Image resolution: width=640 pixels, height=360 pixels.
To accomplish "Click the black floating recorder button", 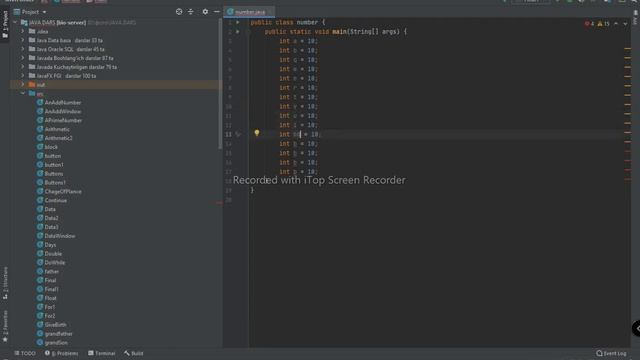I will pos(636,329).
